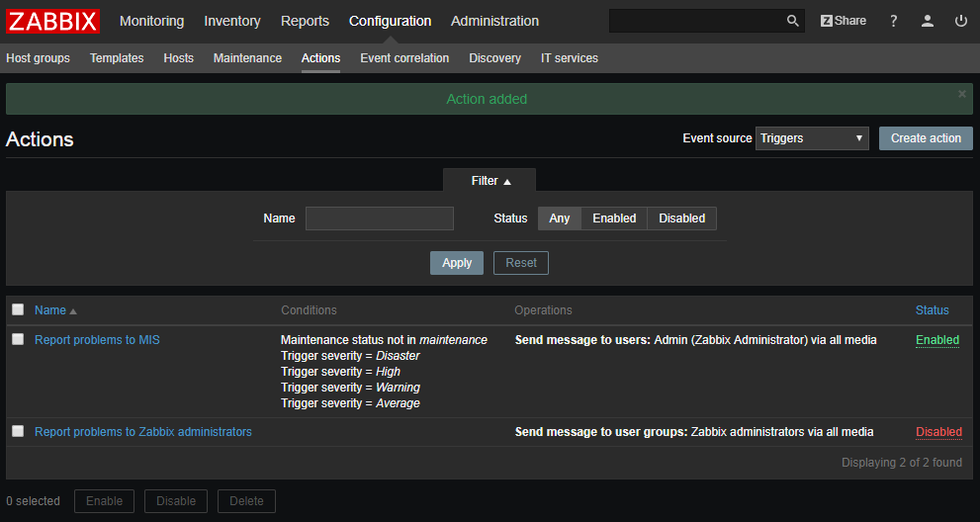Go to Maintenance submenu
Viewport: 980px width, 522px height.
coord(247,58)
